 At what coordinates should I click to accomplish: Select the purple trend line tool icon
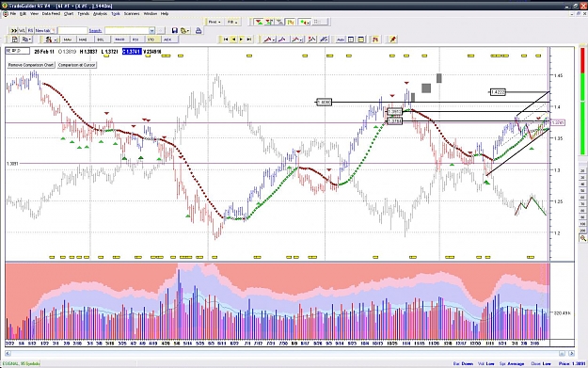pyautogui.click(x=283, y=40)
